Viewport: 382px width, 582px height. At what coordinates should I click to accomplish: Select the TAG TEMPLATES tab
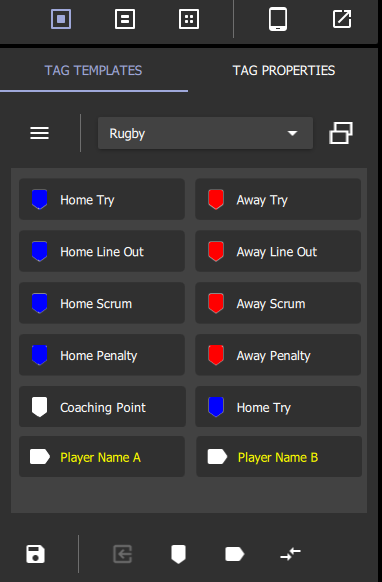coord(93,71)
